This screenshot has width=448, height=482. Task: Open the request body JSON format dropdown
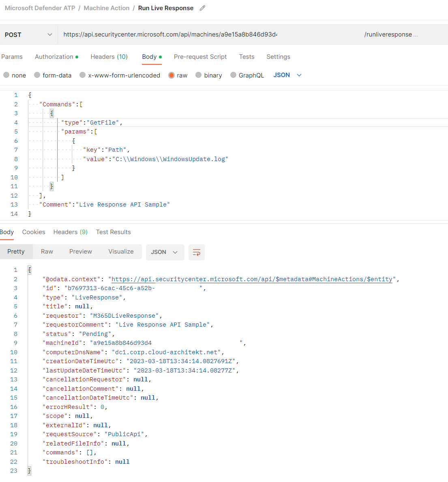(287, 75)
